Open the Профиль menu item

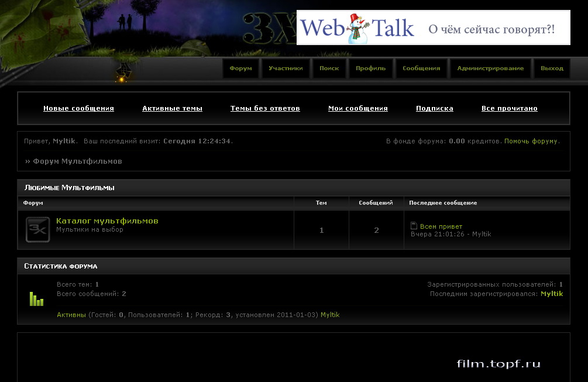point(370,68)
